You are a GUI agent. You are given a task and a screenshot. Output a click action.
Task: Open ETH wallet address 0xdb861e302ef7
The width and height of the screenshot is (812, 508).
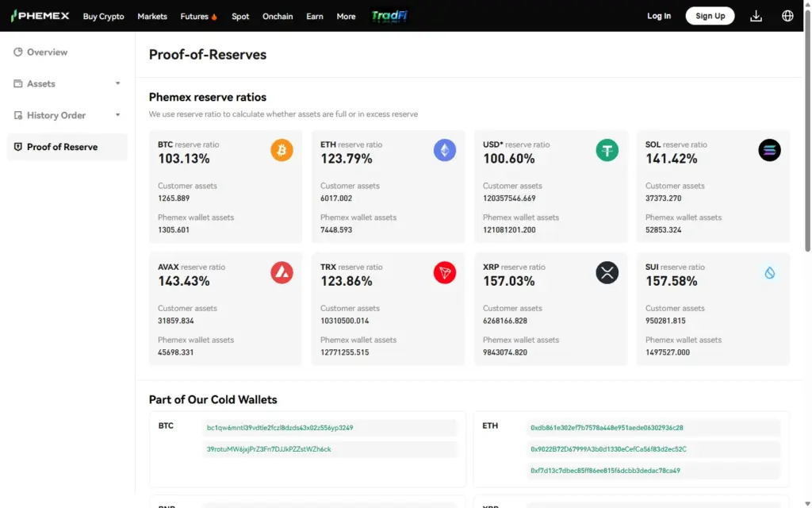607,428
